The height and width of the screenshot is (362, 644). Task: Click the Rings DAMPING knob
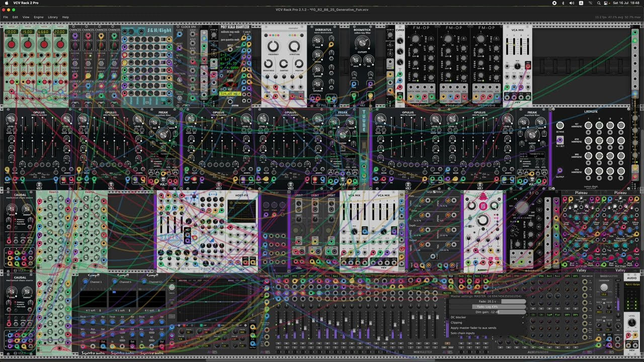point(284,64)
